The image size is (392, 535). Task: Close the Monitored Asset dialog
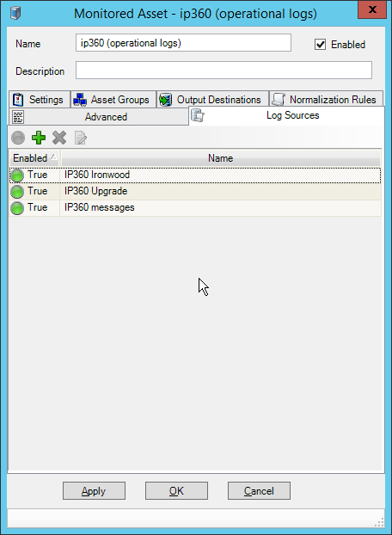[372, 9]
